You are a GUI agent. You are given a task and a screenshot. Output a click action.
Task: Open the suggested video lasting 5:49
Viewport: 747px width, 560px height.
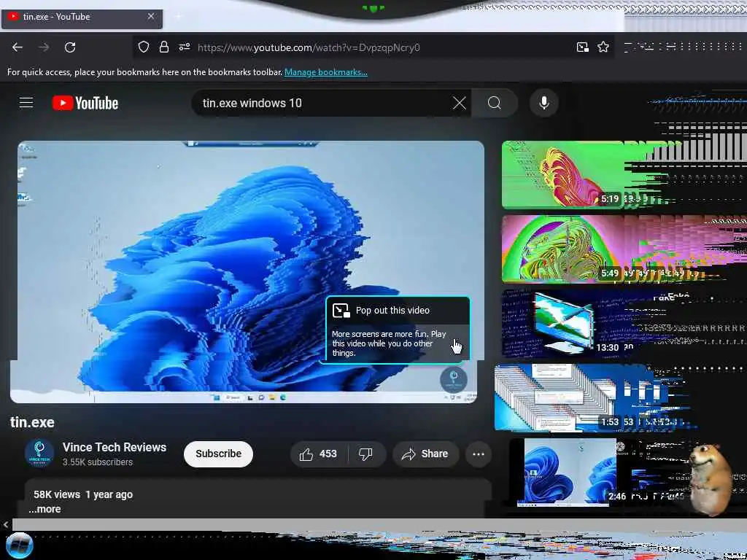(x=562, y=249)
